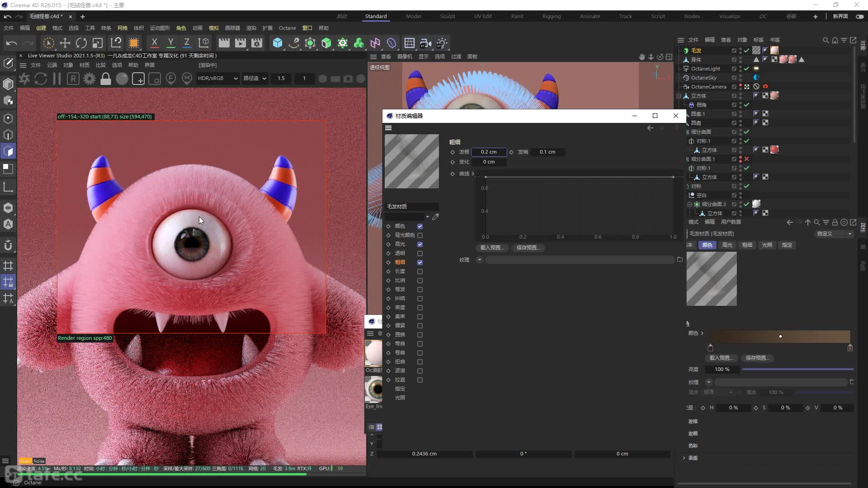The image size is (868, 488).
Task: Enable the 透明 channel checkbox
Action: pyautogui.click(x=420, y=253)
